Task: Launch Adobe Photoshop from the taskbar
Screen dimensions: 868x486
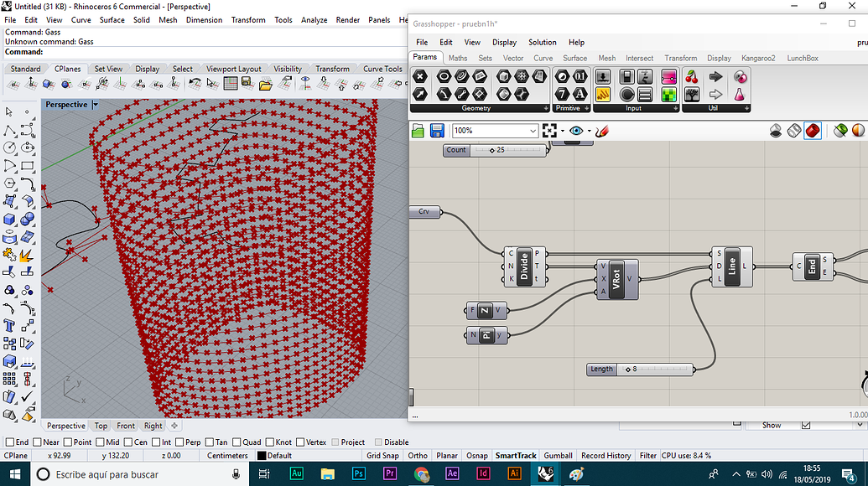Action: (x=359, y=473)
